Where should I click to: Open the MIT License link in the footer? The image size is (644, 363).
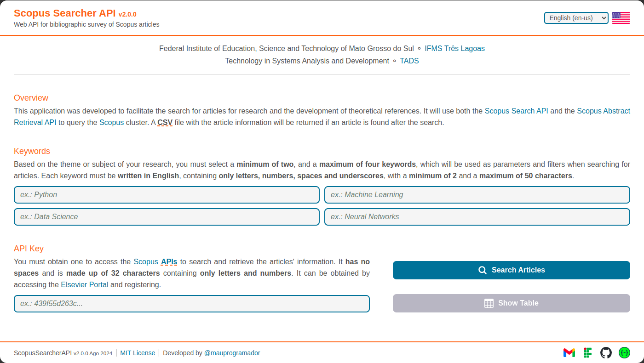(x=144, y=353)
